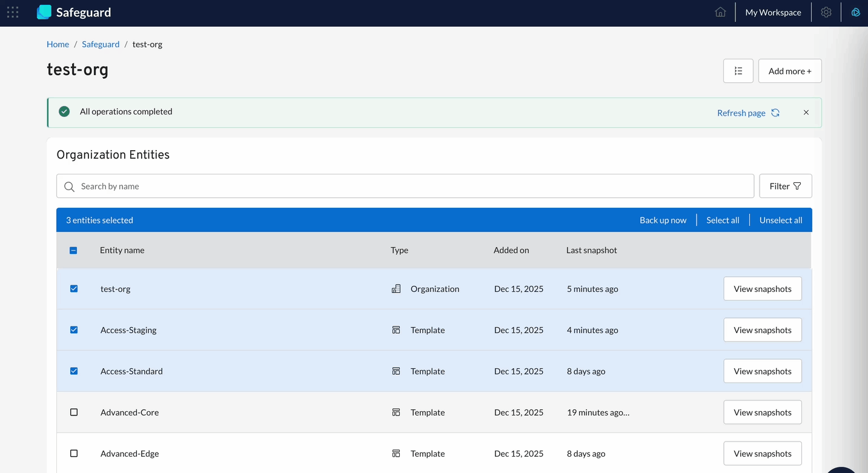Click Back up now action
This screenshot has width=868, height=473.
(x=663, y=220)
